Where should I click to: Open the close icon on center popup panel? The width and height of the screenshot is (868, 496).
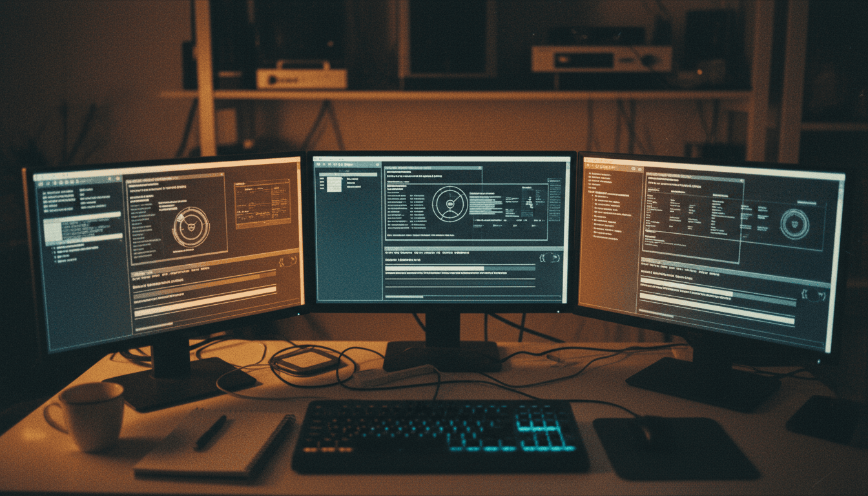(479, 167)
